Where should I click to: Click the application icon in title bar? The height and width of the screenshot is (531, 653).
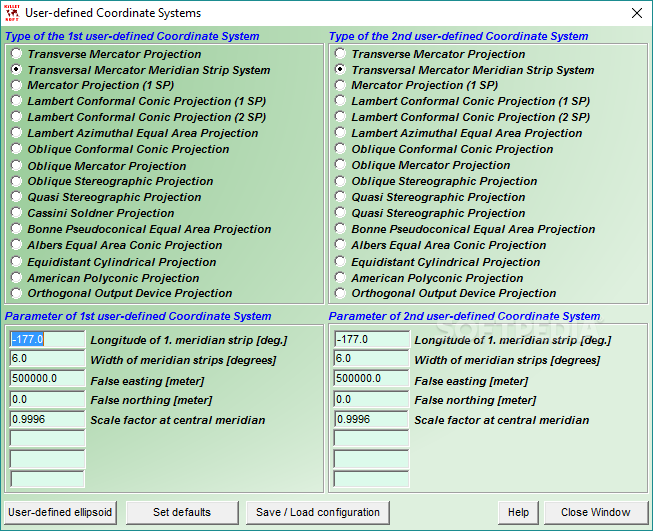pyautogui.click(x=12, y=13)
